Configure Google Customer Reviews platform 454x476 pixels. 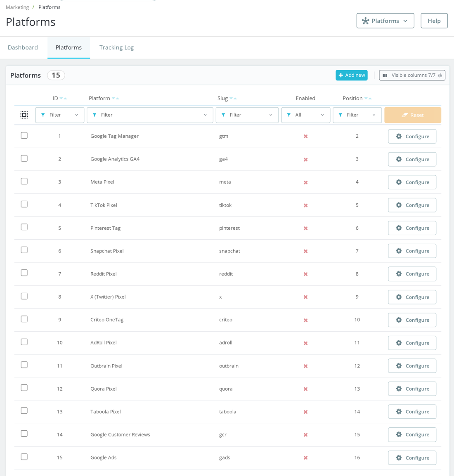pyautogui.click(x=412, y=435)
